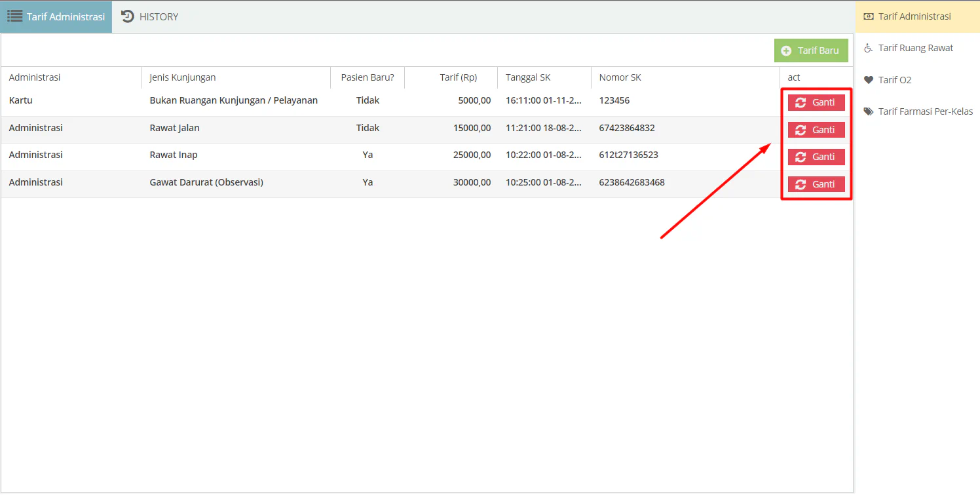Click the 5000,00 tarif value
The height and width of the screenshot is (495, 980).
[474, 100]
